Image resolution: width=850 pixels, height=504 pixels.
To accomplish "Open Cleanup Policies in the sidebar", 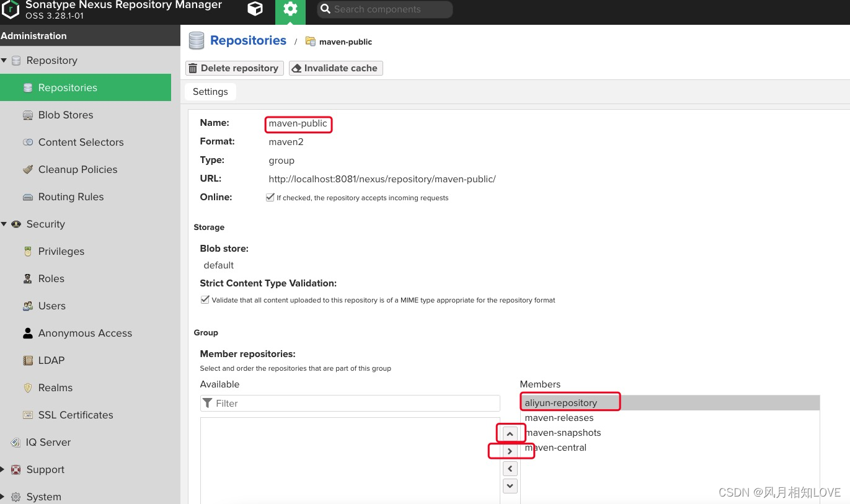I will click(x=86, y=169).
